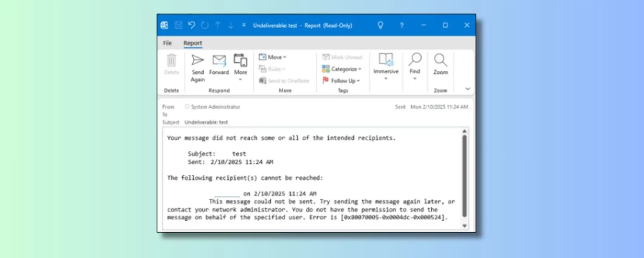Click the Undo arrow in title bar

191,25
